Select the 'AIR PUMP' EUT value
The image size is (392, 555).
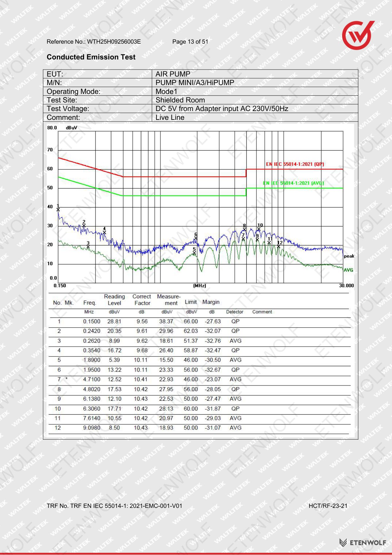(173, 74)
